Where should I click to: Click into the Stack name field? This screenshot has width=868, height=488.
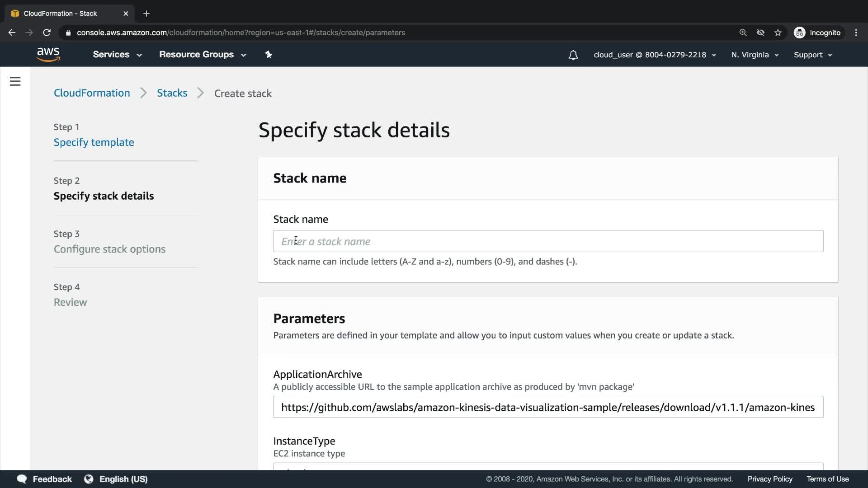point(548,241)
